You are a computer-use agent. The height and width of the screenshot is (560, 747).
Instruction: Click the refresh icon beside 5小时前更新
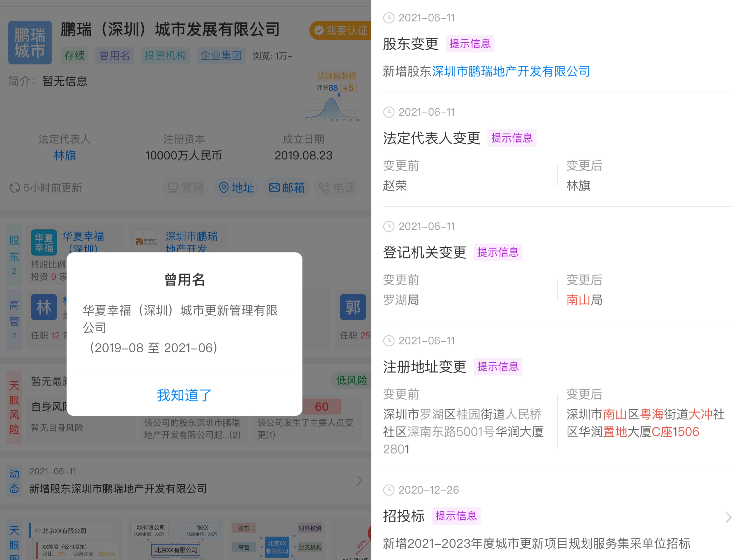pos(14,188)
